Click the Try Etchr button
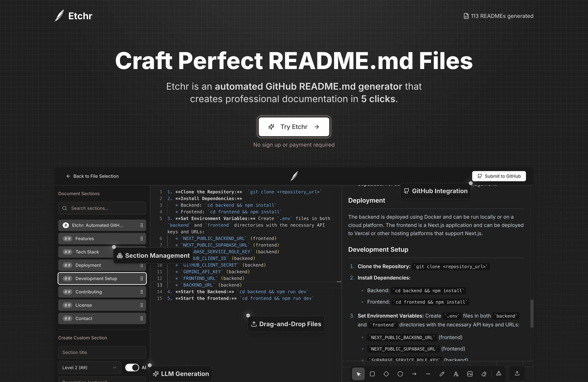Viewport: 588px width, 382px height. pos(294,127)
